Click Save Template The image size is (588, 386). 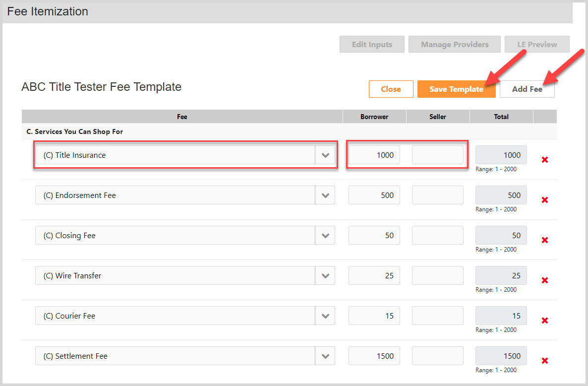coord(456,89)
